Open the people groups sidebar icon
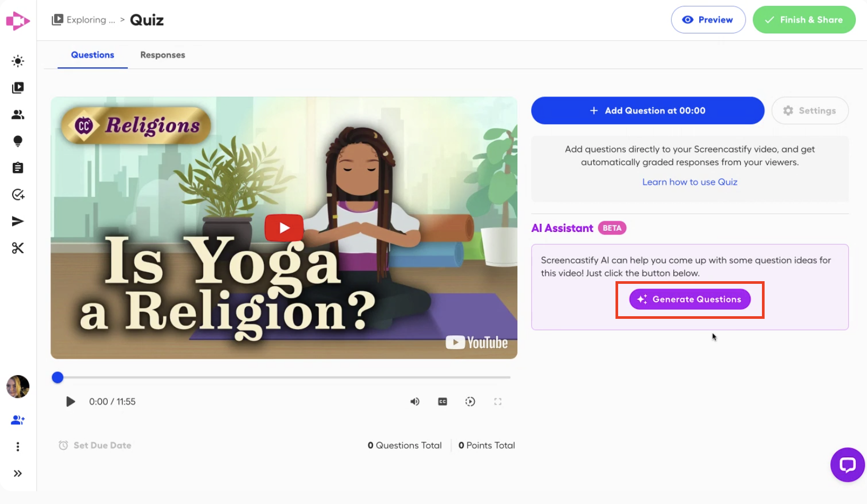Screen dimensions: 867x504 pyautogui.click(x=18, y=115)
